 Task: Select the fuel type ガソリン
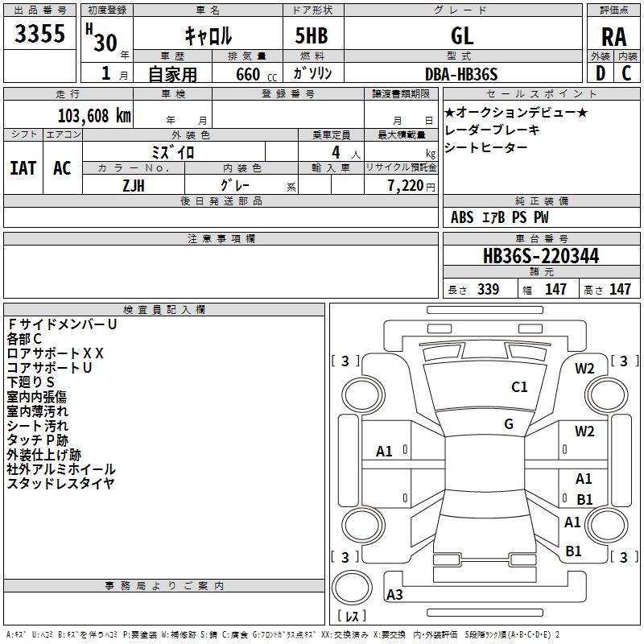coord(312,73)
